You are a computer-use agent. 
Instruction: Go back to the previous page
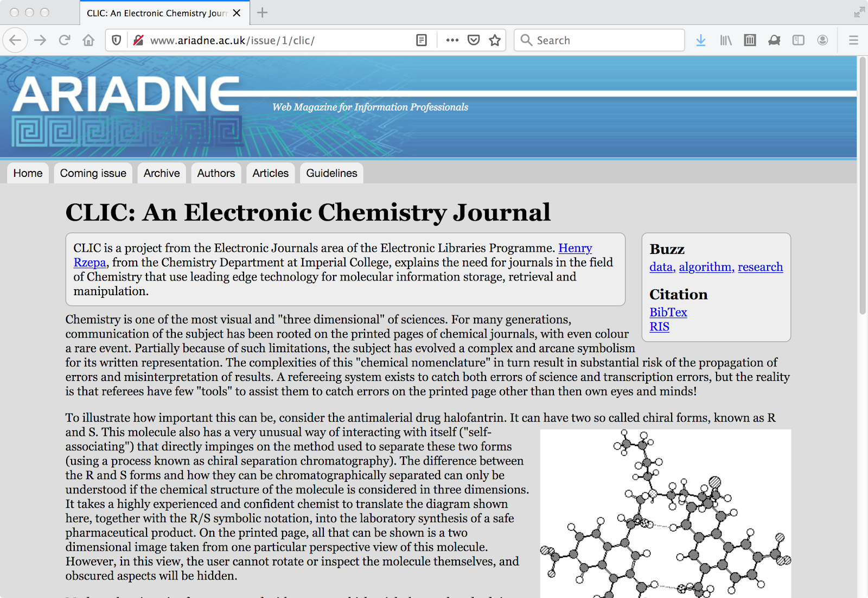coord(15,40)
